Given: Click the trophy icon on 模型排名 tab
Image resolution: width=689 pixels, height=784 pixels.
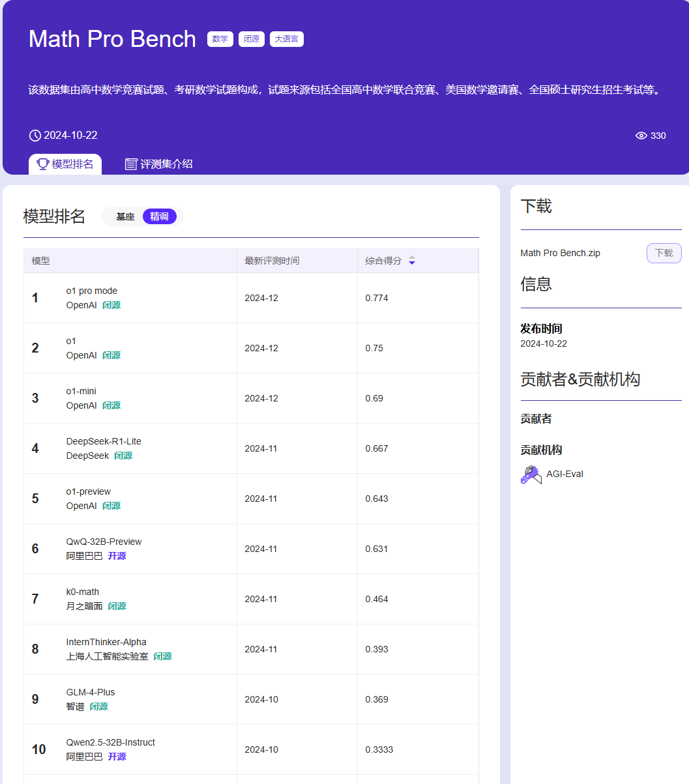Looking at the screenshot, I should pyautogui.click(x=42, y=164).
